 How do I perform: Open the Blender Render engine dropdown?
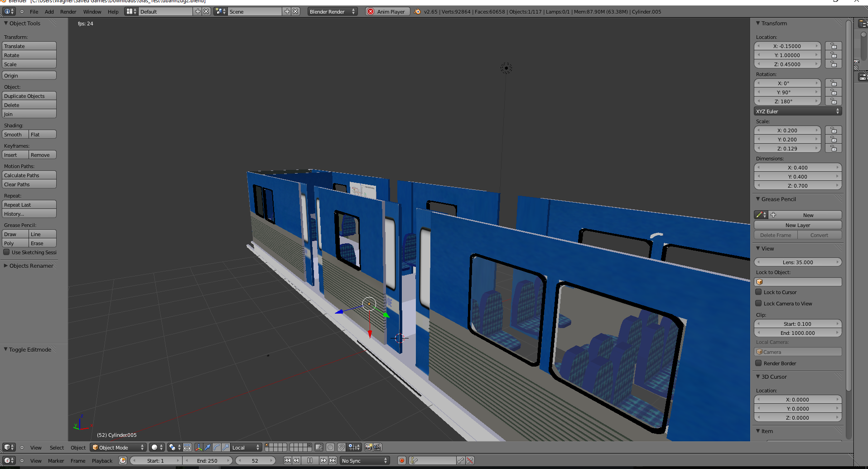point(332,11)
